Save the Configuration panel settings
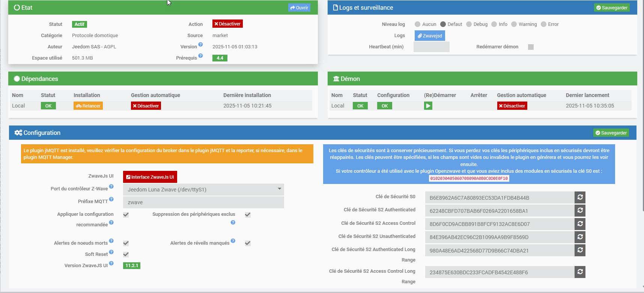Image resolution: width=644 pixels, height=293 pixels. pos(611,133)
